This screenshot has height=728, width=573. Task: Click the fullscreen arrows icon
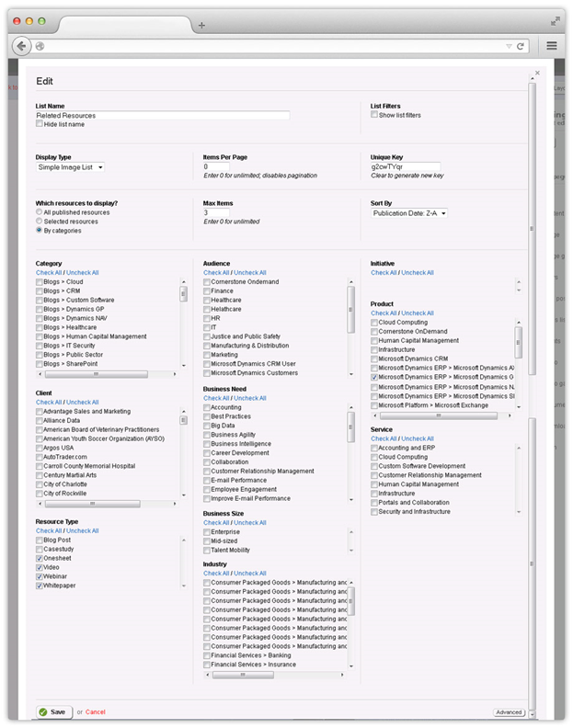click(x=555, y=21)
